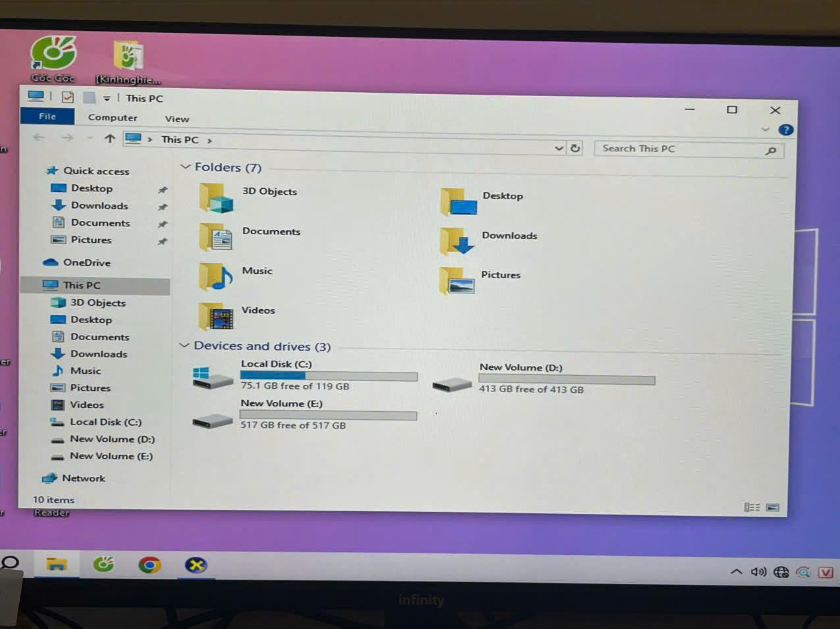Open Music in the navigation tree
This screenshot has width=840, height=629.
(85, 371)
